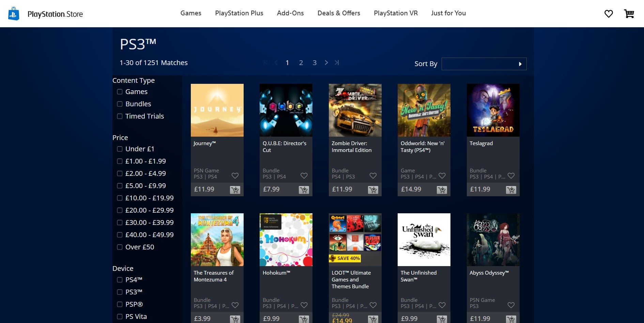Image resolution: width=644 pixels, height=323 pixels.
Task: Enable the £5.00 - £9.99 price filter
Action: [x=120, y=186]
